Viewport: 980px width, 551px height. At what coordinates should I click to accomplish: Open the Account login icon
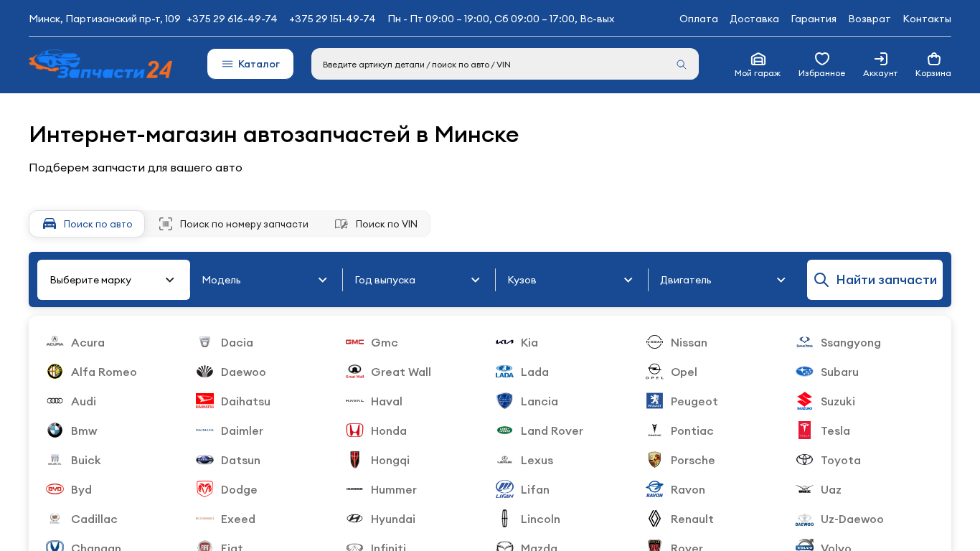pos(880,59)
